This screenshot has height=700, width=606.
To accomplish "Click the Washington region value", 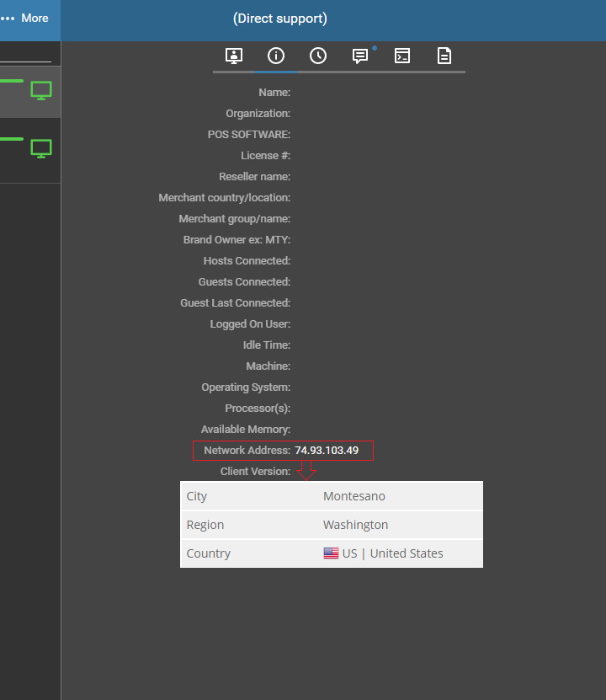I will 355,525.
